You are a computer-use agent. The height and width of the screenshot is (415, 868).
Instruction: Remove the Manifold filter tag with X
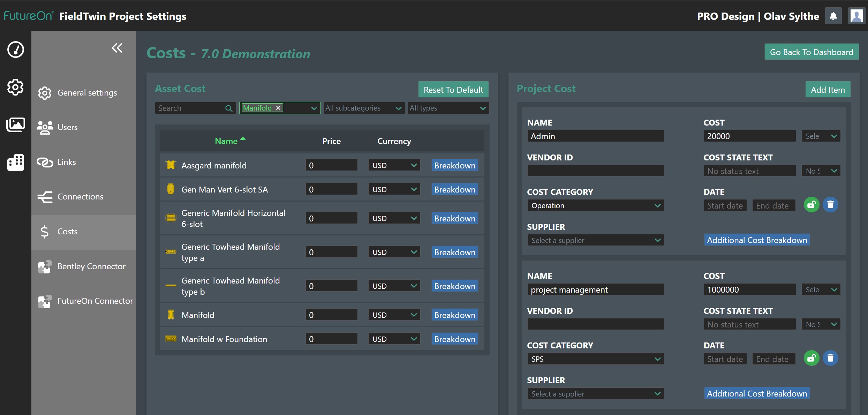278,108
